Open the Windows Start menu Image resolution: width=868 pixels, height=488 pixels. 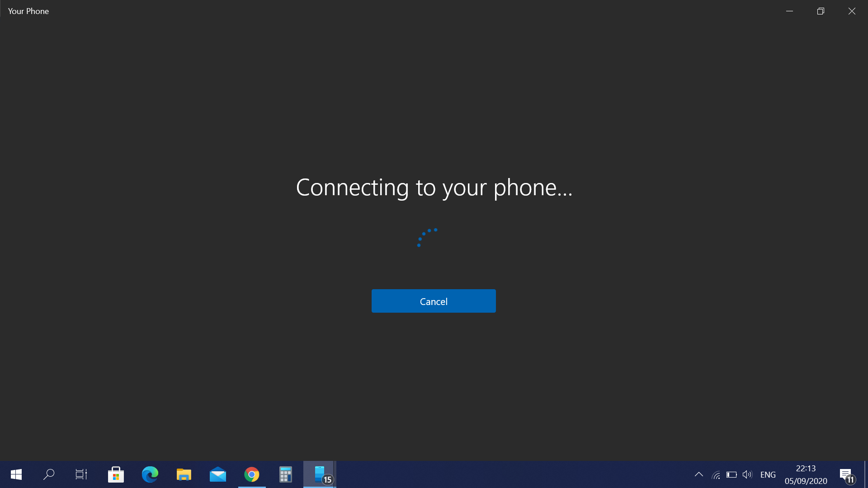[x=16, y=474]
